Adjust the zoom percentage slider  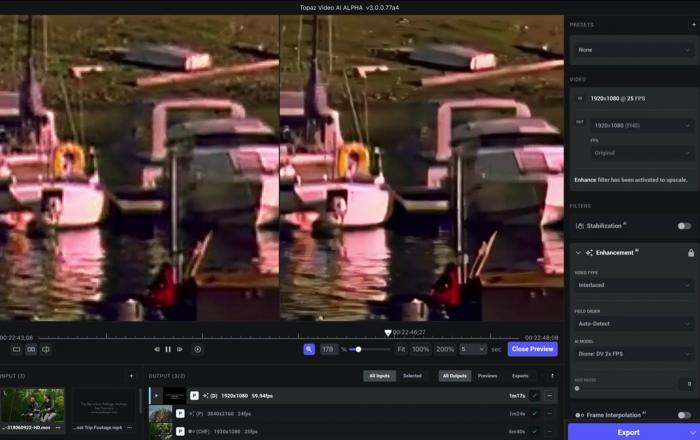[x=358, y=349]
